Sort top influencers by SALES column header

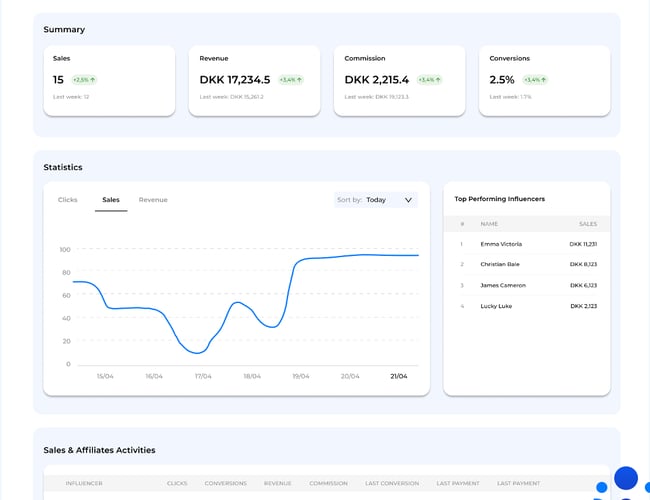click(588, 224)
